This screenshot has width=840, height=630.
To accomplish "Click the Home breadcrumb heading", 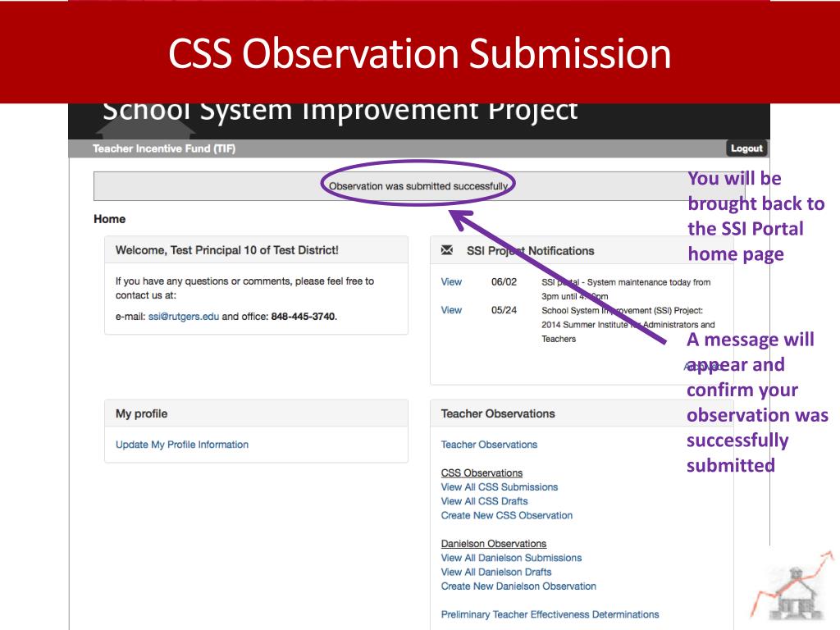I will coord(109,219).
